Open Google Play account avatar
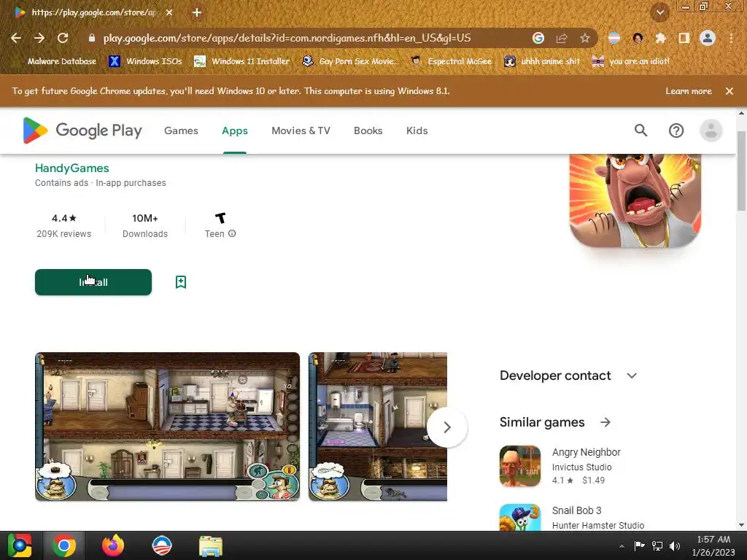747x560 pixels. pyautogui.click(x=711, y=131)
